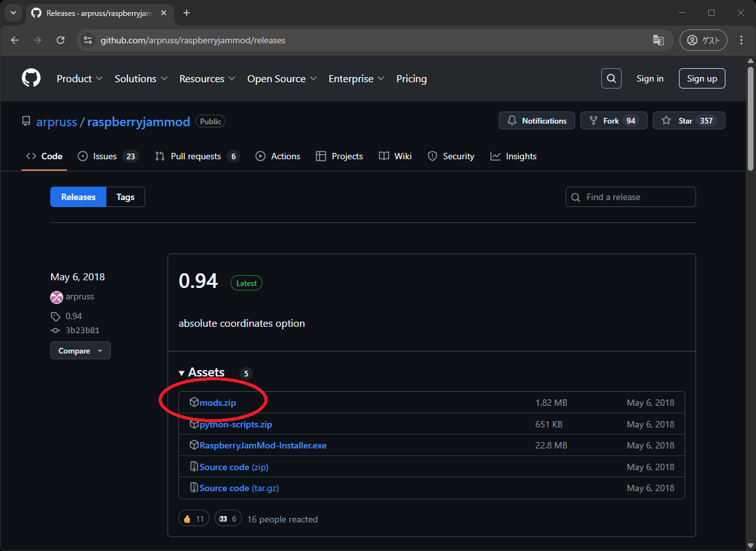Click the Latest release badge
756x551 pixels.
246,283
